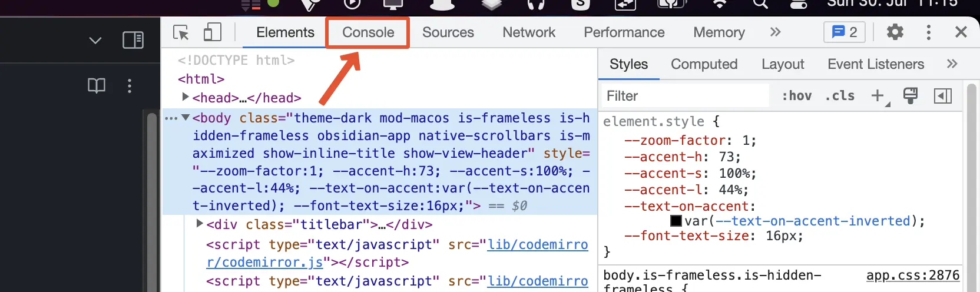Switch to the Network tab
This screenshot has width=980, height=292.
[529, 32]
